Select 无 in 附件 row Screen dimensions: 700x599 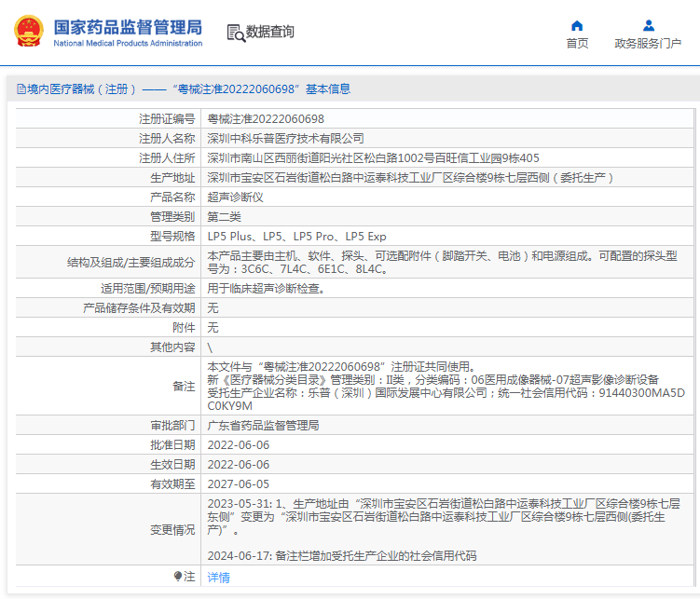pos(213,328)
